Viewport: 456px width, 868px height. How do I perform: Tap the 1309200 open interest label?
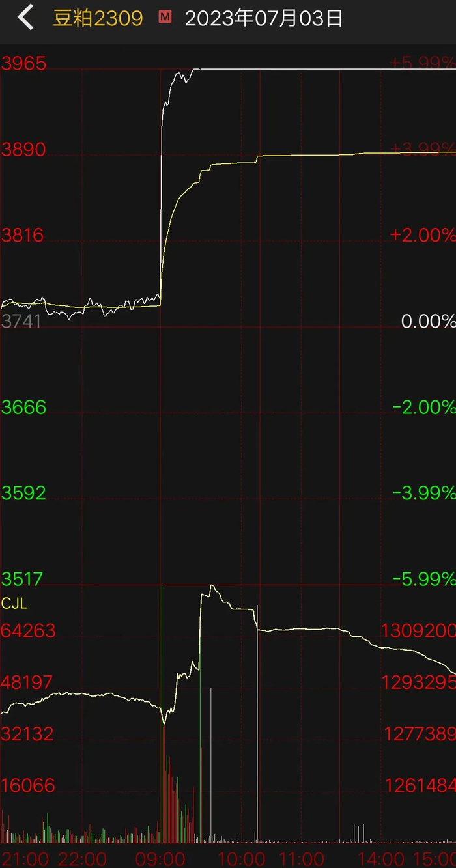(x=418, y=631)
